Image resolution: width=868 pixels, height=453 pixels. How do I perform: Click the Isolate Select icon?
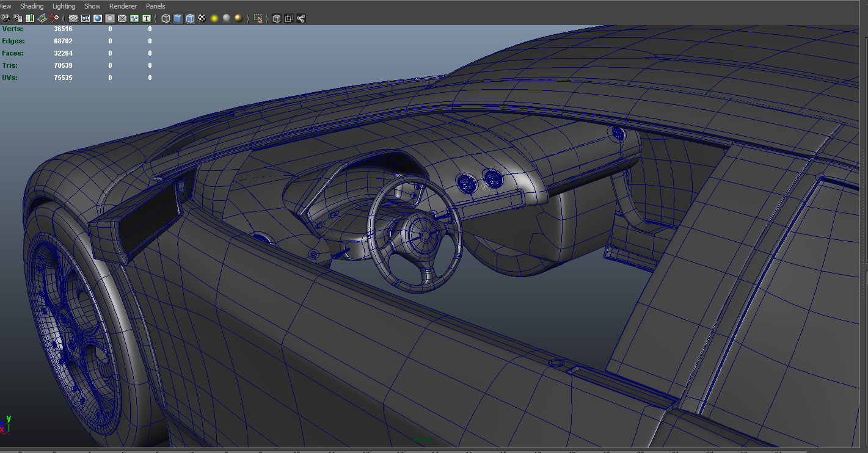coord(258,18)
